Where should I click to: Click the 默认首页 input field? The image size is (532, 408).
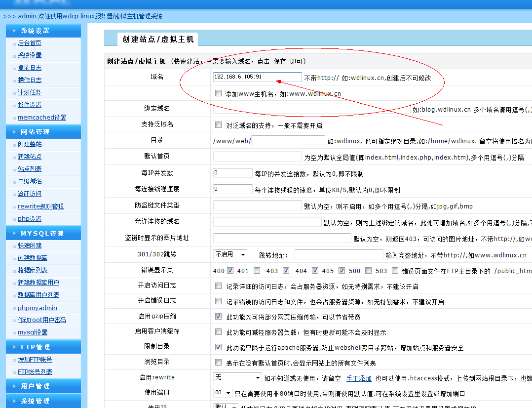257,157
